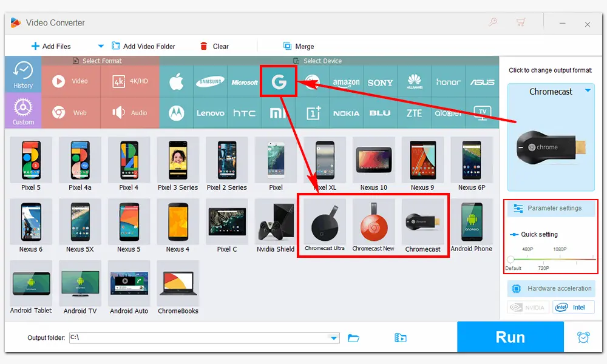Select the Apple device brand icon
The height and width of the screenshot is (364, 607).
coord(176,82)
